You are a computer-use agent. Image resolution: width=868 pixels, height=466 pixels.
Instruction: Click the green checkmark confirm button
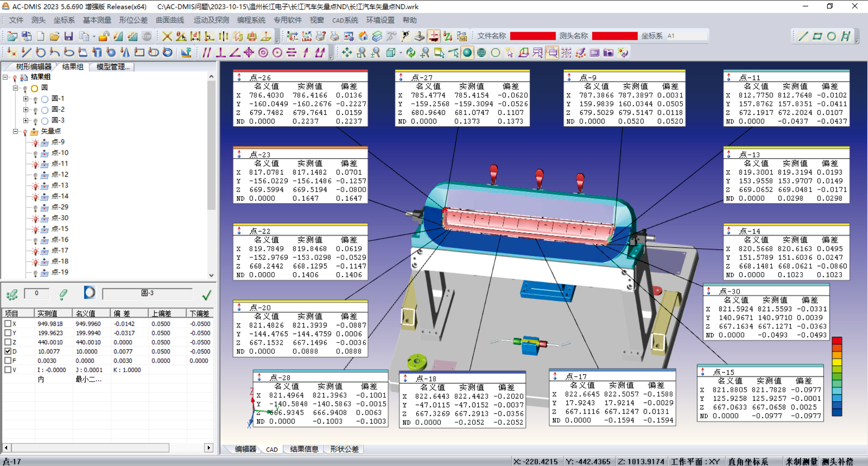point(207,295)
